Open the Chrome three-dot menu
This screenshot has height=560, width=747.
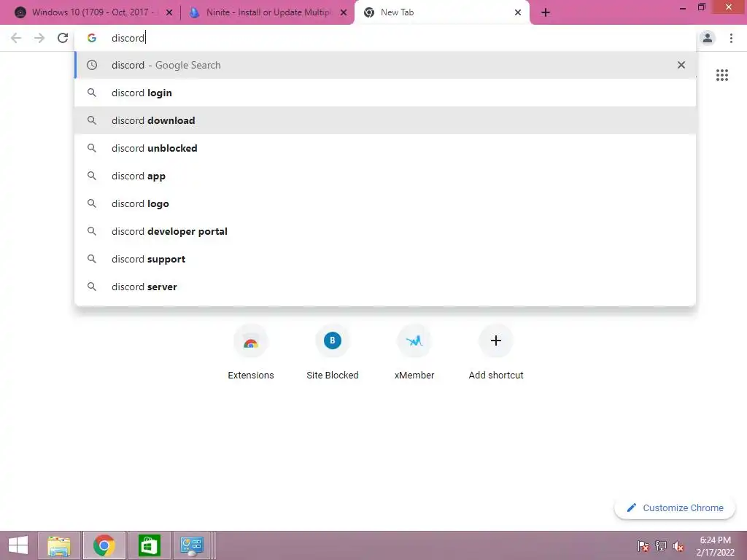coord(731,38)
